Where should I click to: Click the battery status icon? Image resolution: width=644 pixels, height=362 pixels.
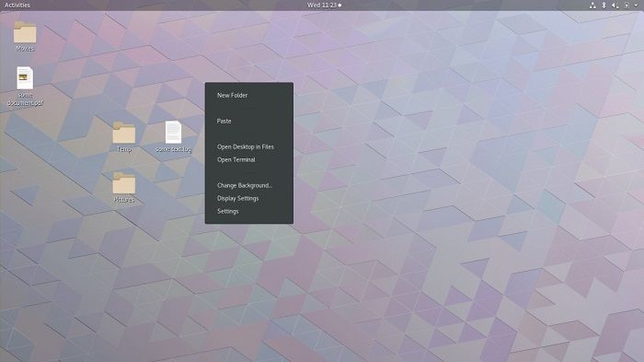627,6
